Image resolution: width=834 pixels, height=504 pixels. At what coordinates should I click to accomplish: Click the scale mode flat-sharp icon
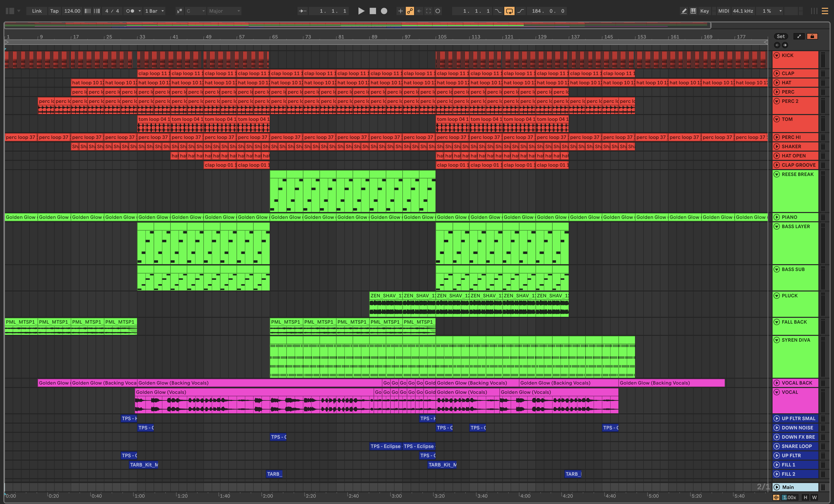click(179, 11)
